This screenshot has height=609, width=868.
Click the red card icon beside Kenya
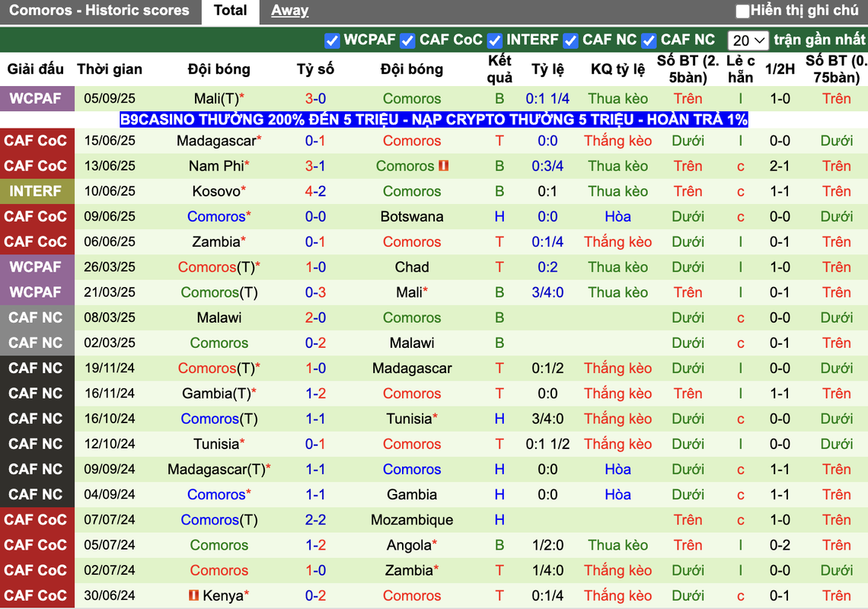tap(193, 595)
